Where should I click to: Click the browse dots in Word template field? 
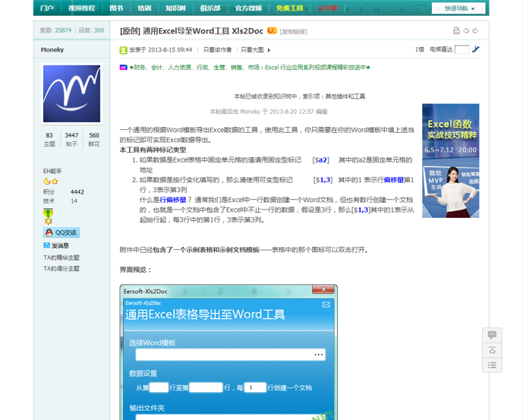319,355
